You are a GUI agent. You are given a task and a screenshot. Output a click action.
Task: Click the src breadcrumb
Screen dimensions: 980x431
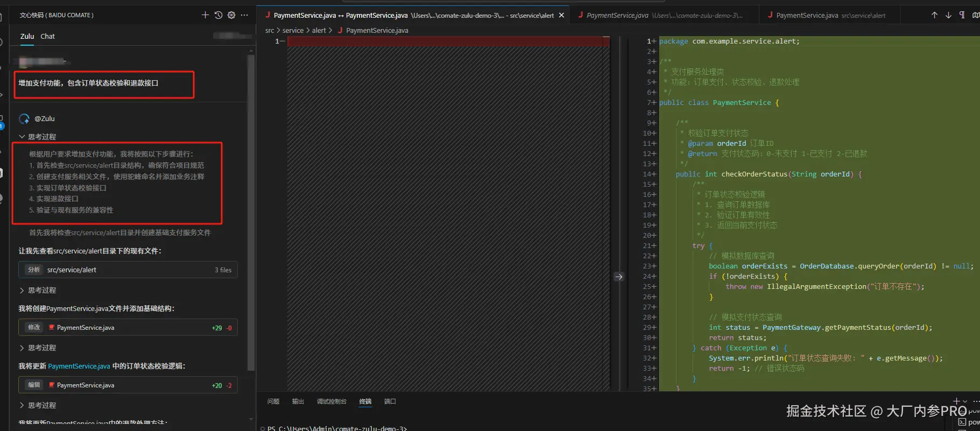(x=270, y=30)
